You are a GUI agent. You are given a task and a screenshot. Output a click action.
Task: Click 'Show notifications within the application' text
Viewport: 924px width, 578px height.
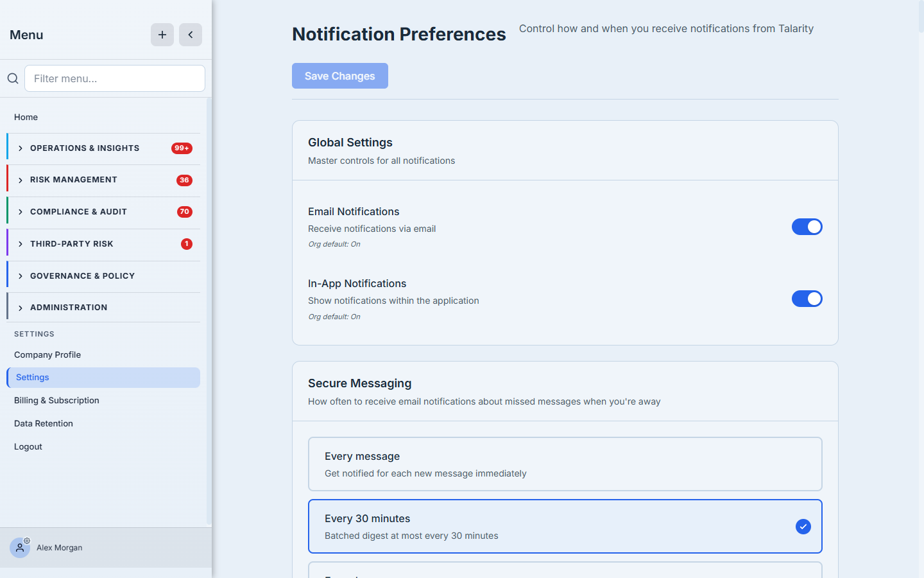pyautogui.click(x=394, y=301)
